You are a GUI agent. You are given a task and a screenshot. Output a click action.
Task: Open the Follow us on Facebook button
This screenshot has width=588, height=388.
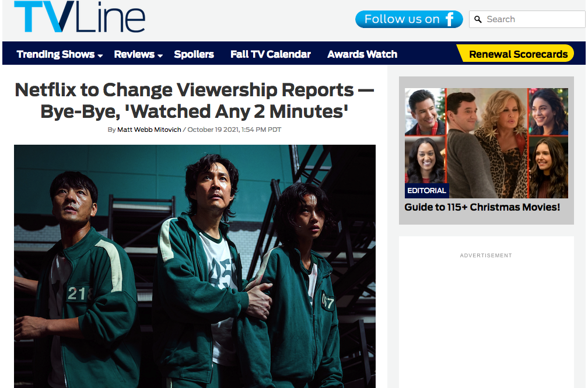[409, 19]
